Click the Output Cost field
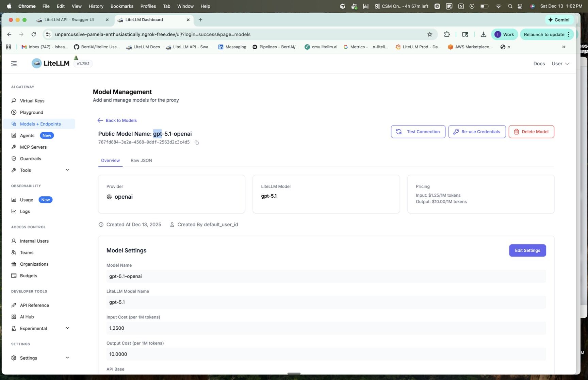This screenshot has width=588, height=380. [x=326, y=354]
